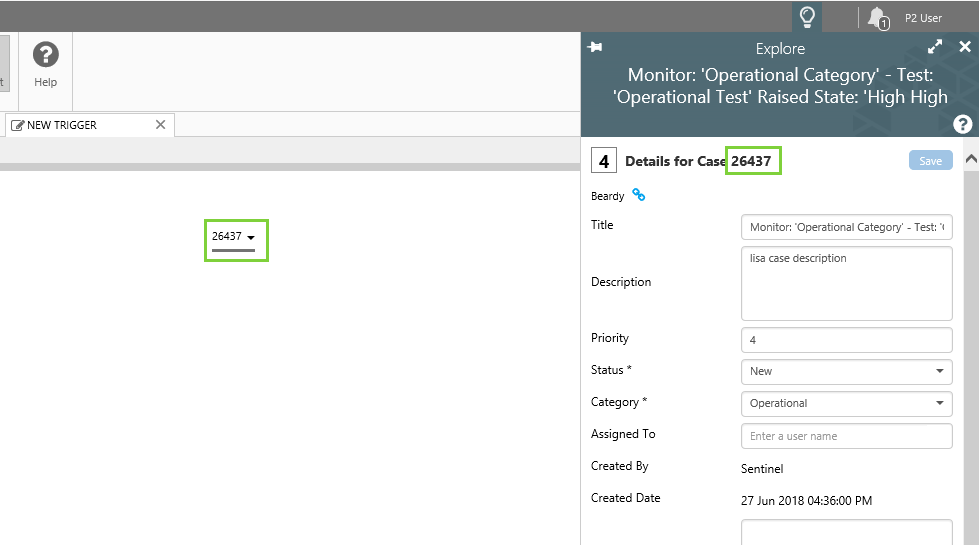979x545 pixels.
Task: Open the P2 User account menu
Action: tap(923, 17)
